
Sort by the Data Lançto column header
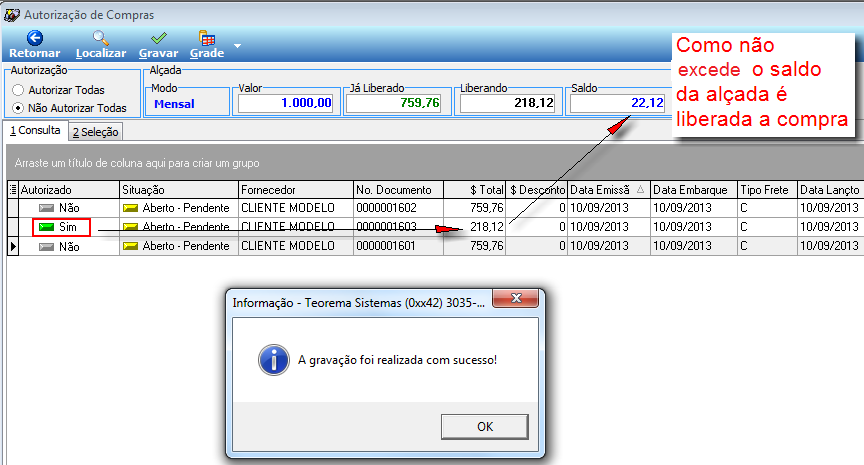click(x=830, y=190)
